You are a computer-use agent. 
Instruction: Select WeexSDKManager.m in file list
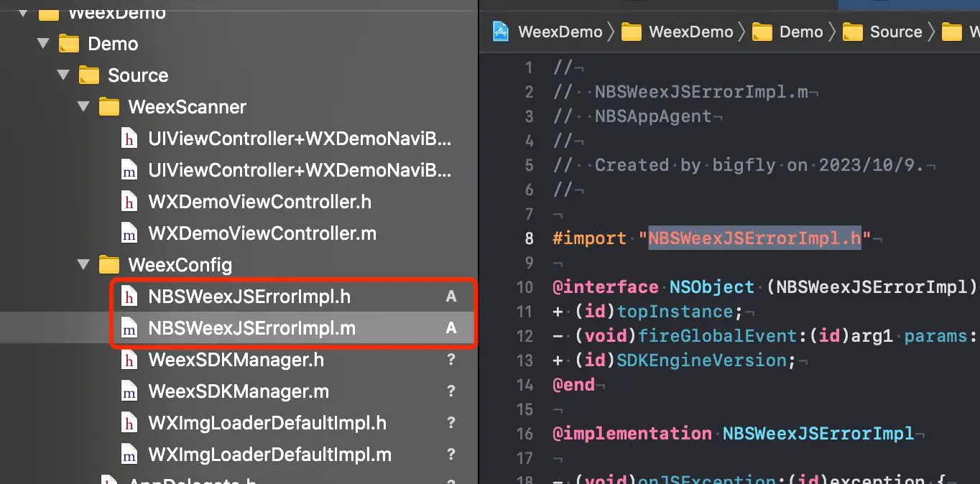point(239,391)
